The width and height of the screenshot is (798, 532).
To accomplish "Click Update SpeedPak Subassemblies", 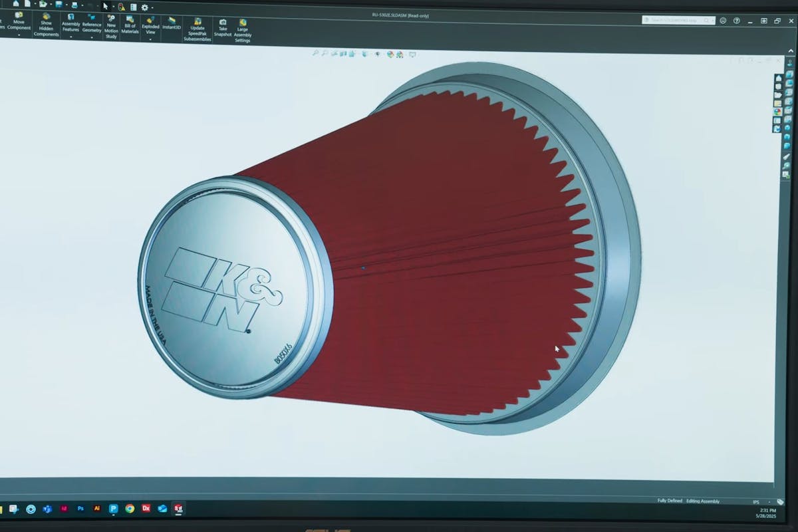I will tap(197, 28).
